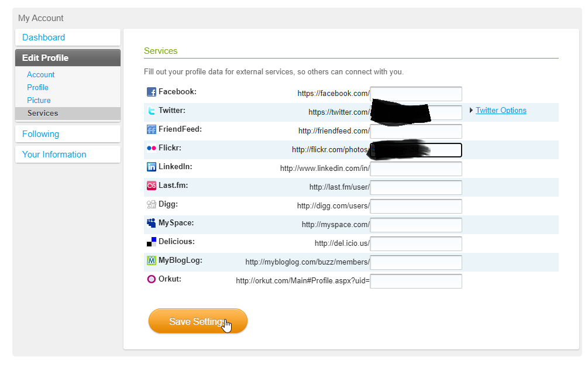
Task: Select the Picture submenu link
Action: click(x=39, y=100)
